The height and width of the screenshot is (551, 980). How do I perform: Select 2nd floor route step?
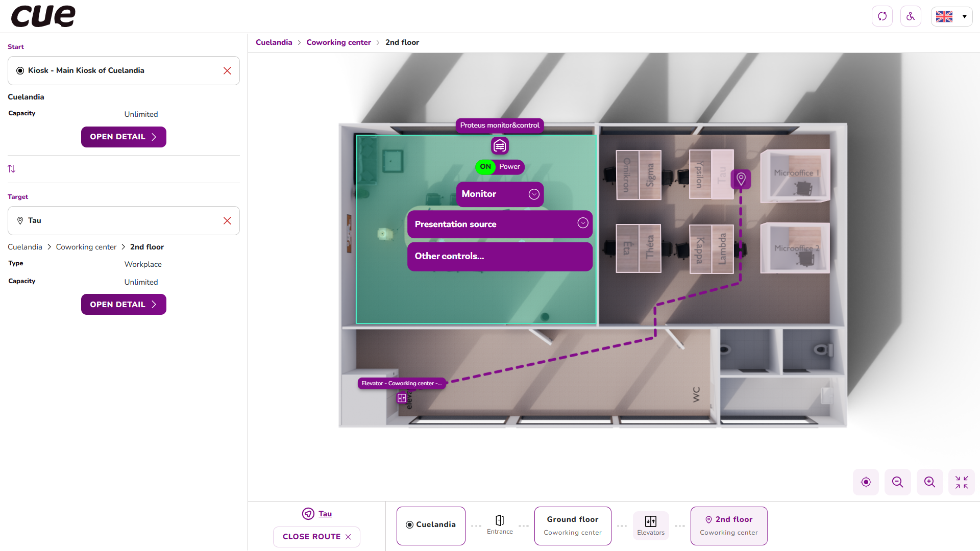tap(728, 525)
